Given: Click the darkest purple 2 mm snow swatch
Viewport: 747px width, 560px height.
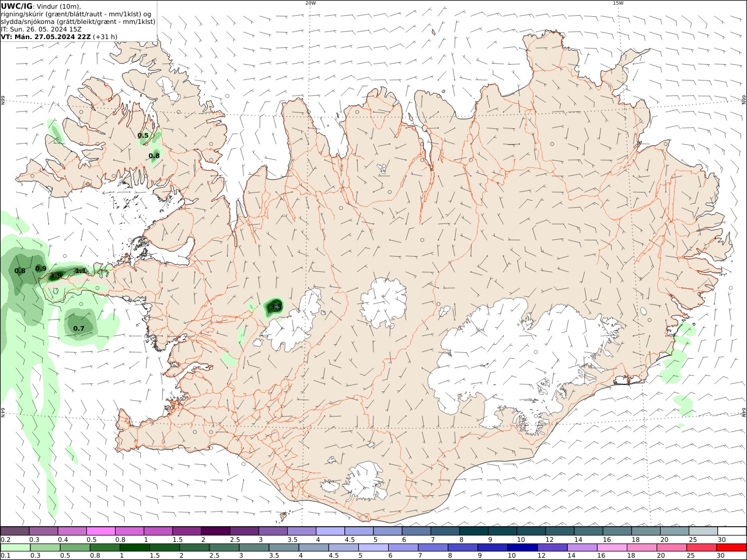Looking at the screenshot, I should 215,531.
